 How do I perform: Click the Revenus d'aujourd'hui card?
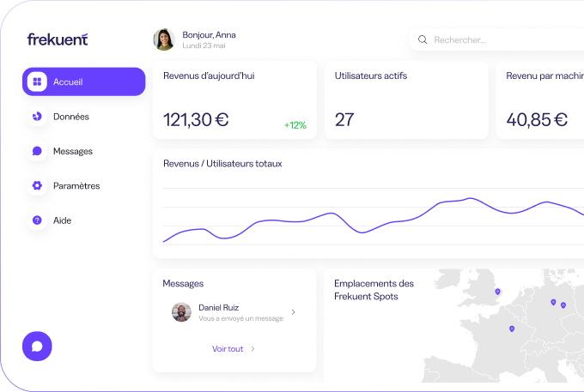pos(234,100)
